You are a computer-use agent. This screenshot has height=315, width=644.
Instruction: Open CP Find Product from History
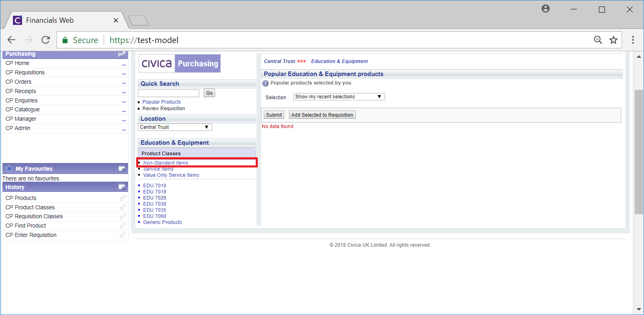tap(26, 226)
